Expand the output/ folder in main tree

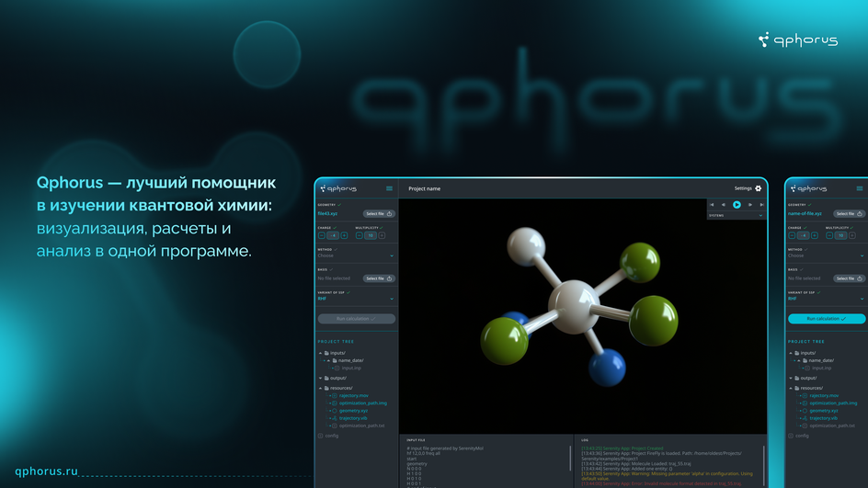click(320, 379)
